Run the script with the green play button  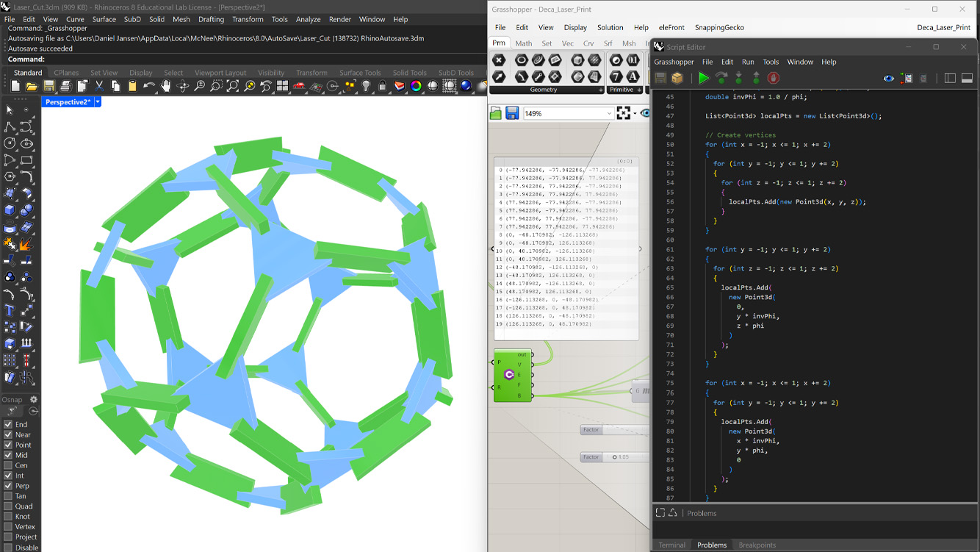[x=704, y=78]
